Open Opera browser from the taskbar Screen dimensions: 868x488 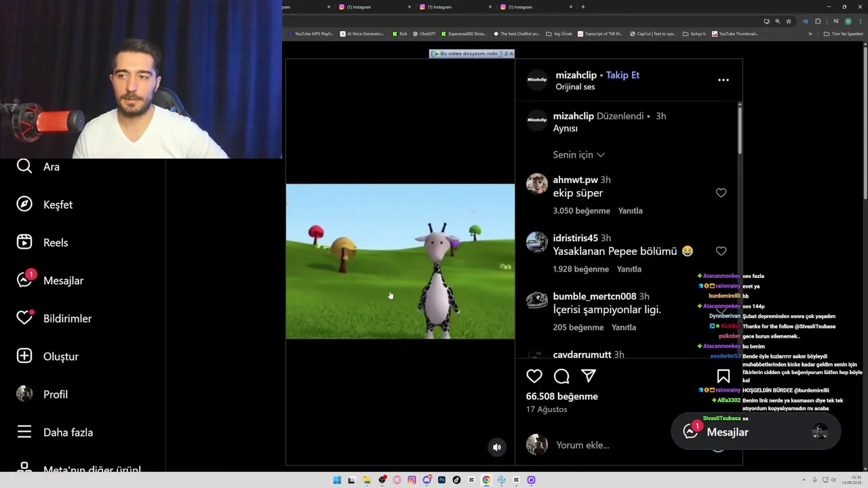(397, 480)
